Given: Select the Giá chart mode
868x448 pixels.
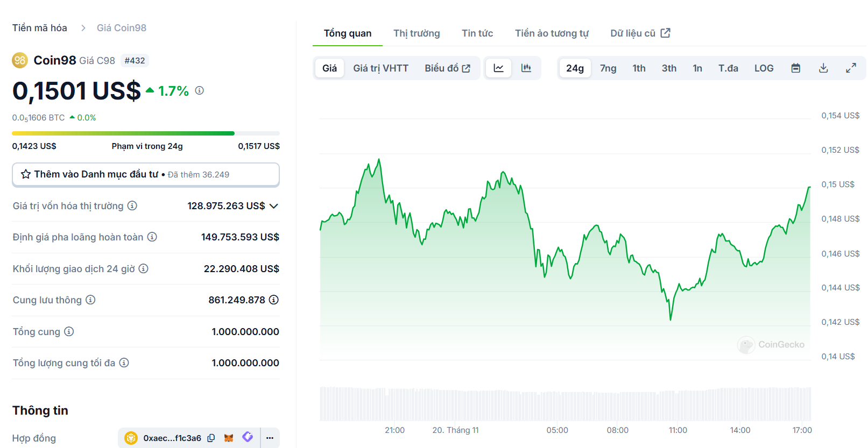Looking at the screenshot, I should 330,68.
